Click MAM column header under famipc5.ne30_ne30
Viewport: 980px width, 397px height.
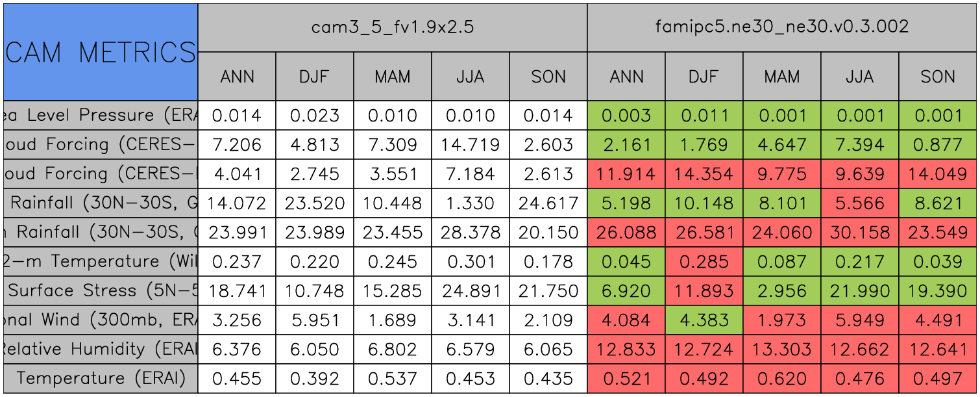[x=782, y=77]
